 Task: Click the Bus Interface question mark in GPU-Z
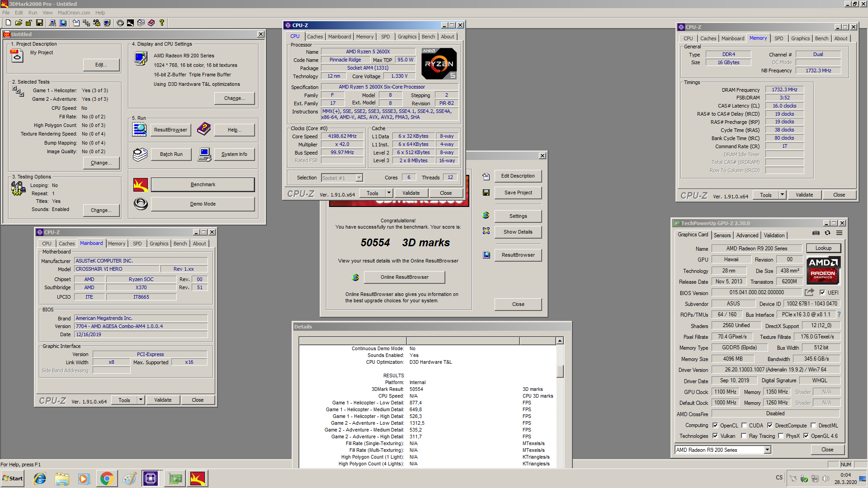point(839,314)
